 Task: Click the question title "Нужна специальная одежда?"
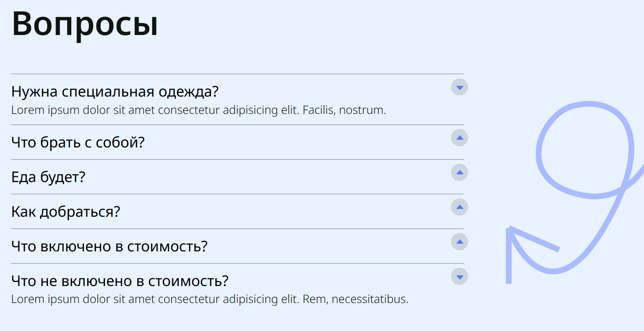[115, 91]
